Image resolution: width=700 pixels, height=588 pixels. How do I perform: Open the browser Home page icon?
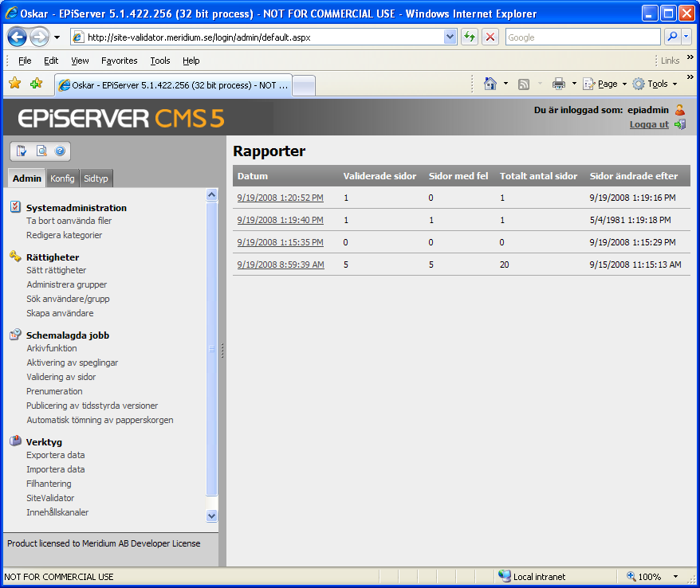pos(490,84)
